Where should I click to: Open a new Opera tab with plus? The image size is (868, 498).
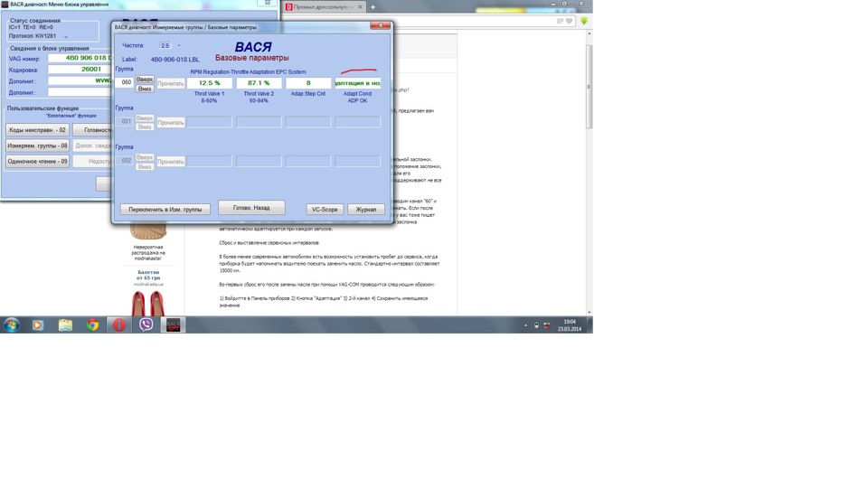(x=373, y=7)
